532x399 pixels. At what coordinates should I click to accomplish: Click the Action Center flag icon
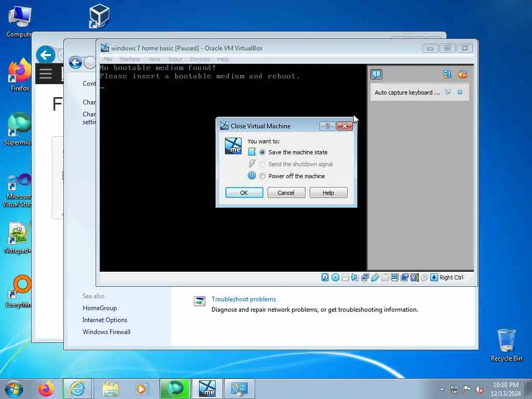point(467,389)
